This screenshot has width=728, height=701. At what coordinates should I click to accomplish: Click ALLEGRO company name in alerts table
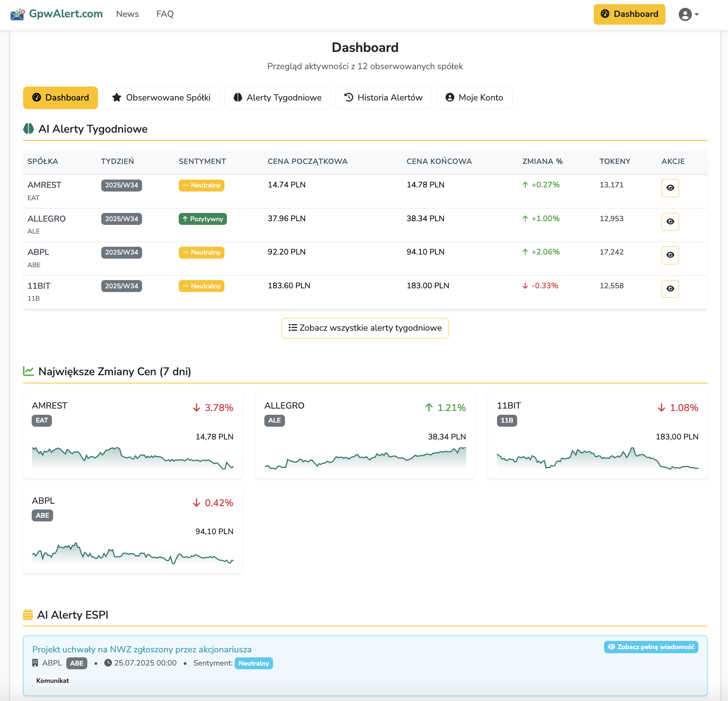(x=47, y=219)
